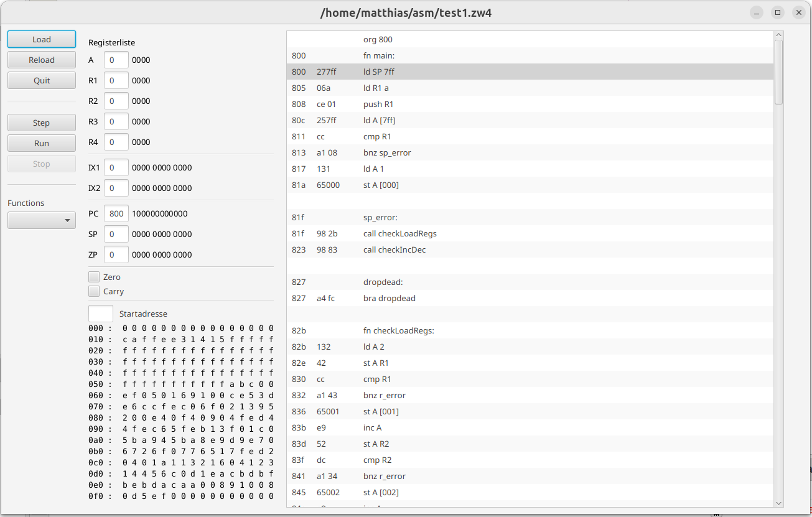Minimize the window from title bar
Screen dimensions: 812x517
coord(757,12)
